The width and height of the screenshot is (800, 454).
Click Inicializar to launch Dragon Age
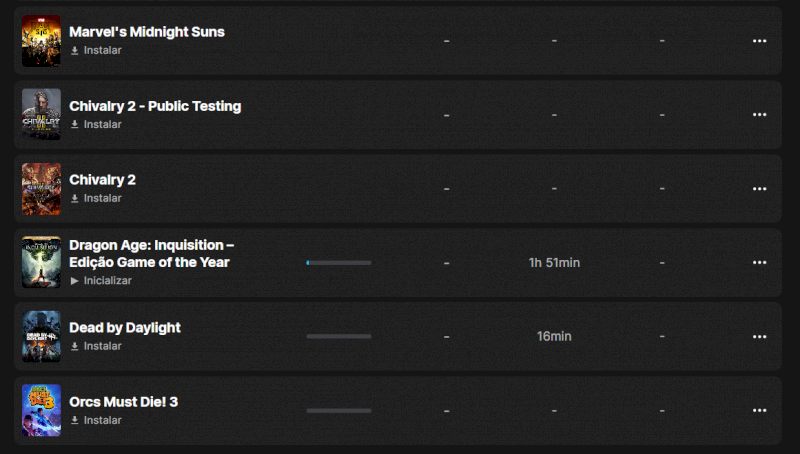pyautogui.click(x=107, y=281)
